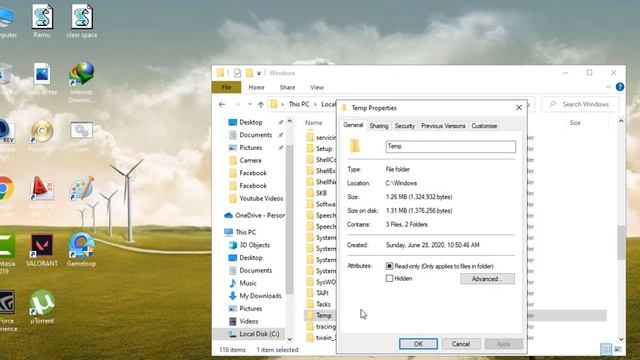Click the folder name field containing Temp
The height and width of the screenshot is (360, 640).
451,147
